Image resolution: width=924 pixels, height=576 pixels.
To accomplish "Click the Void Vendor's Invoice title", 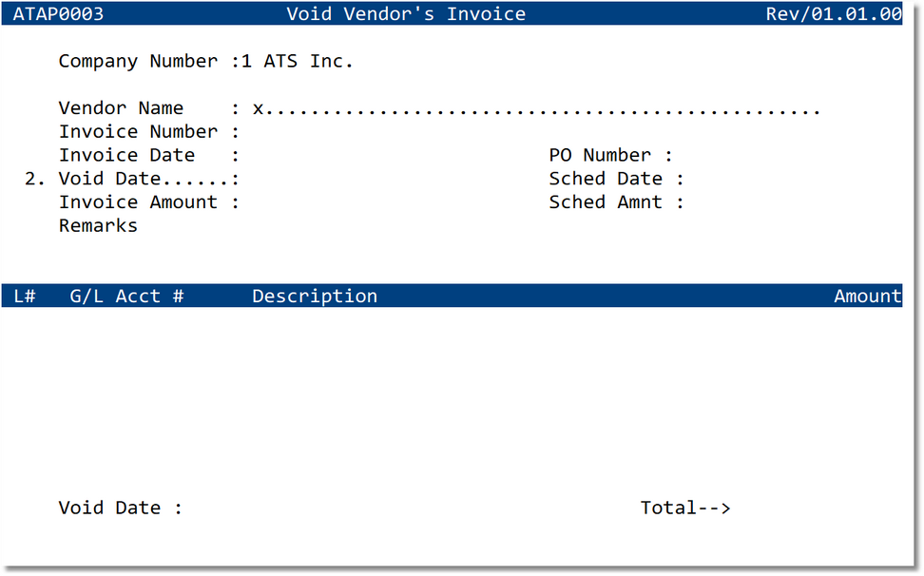I will (x=406, y=14).
